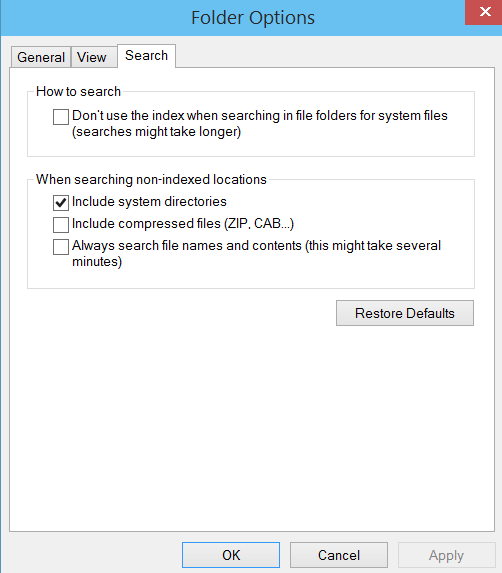Select the Search tab

147,56
